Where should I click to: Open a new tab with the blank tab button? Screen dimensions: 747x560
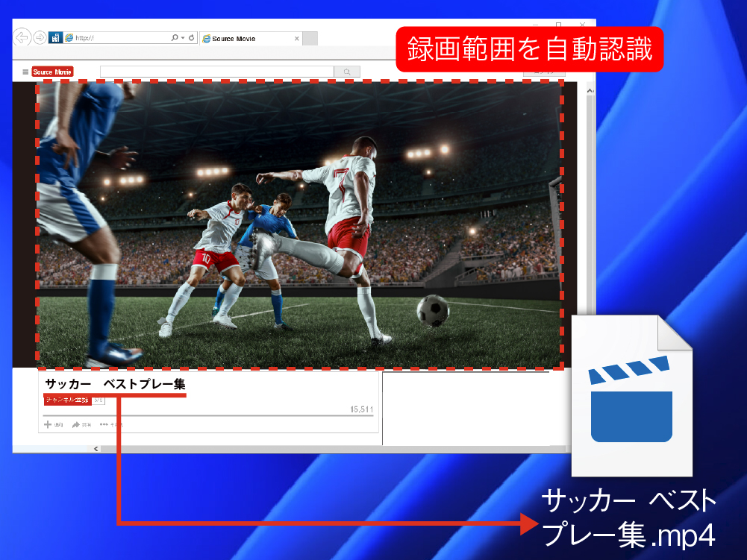click(310, 37)
